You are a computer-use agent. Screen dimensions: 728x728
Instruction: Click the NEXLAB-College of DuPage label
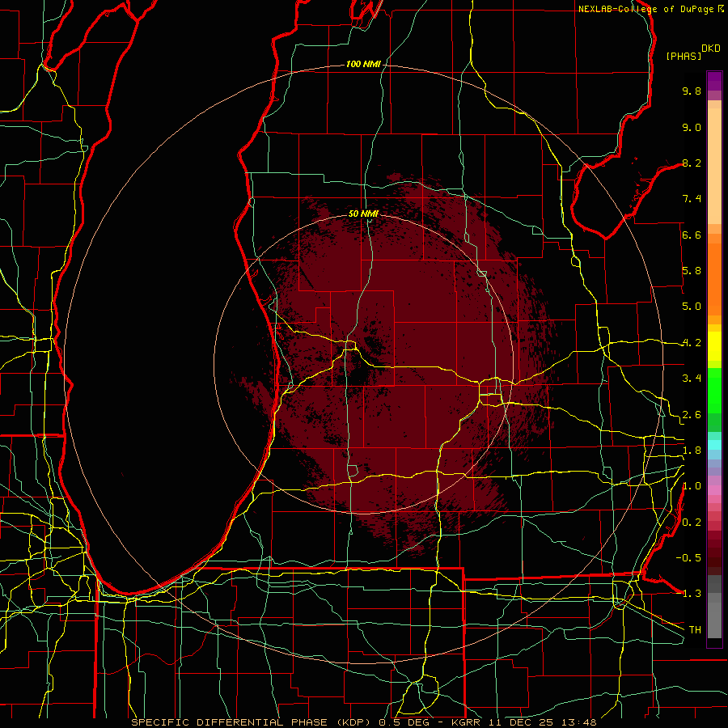pyautogui.click(x=647, y=9)
